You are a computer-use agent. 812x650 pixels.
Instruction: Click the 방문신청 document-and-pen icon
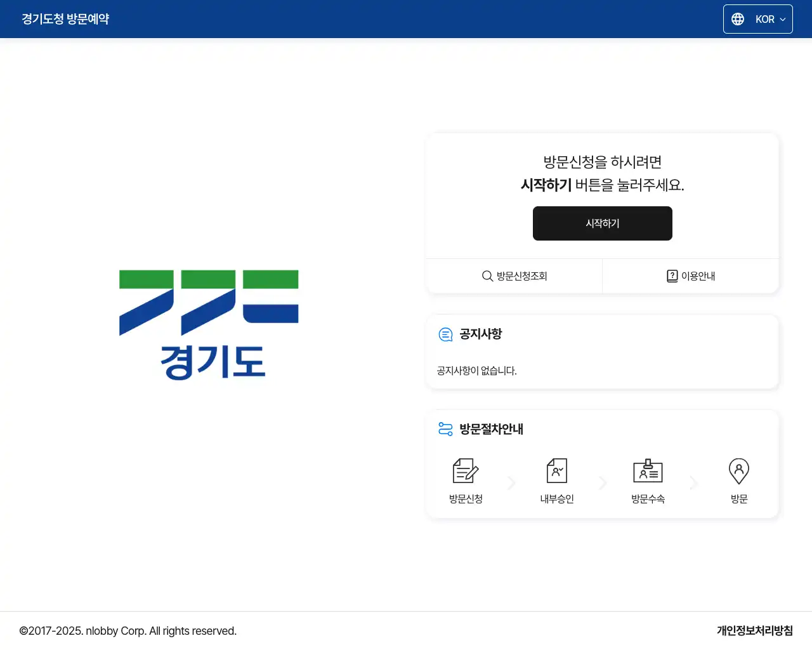click(x=466, y=471)
